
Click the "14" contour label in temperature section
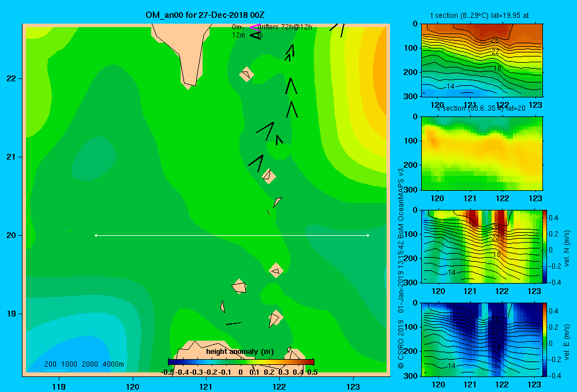point(451,86)
